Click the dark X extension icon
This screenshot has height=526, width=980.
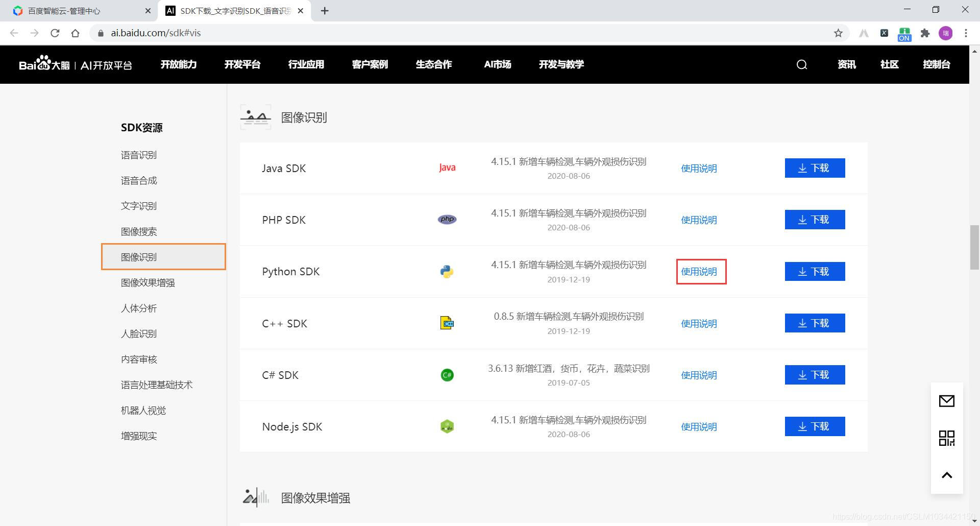click(x=884, y=33)
